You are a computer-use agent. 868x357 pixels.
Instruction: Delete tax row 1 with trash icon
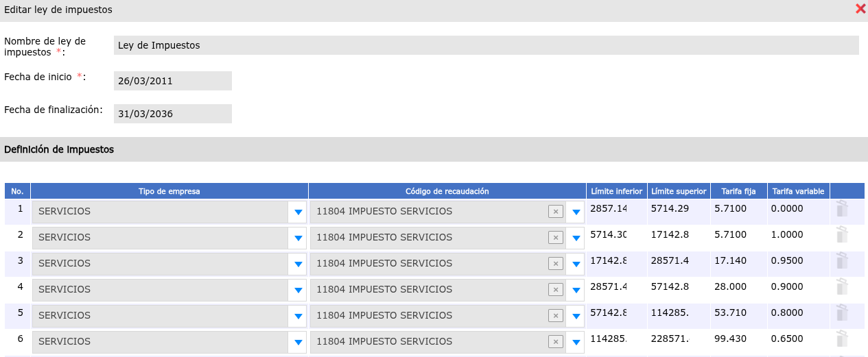[x=842, y=210]
